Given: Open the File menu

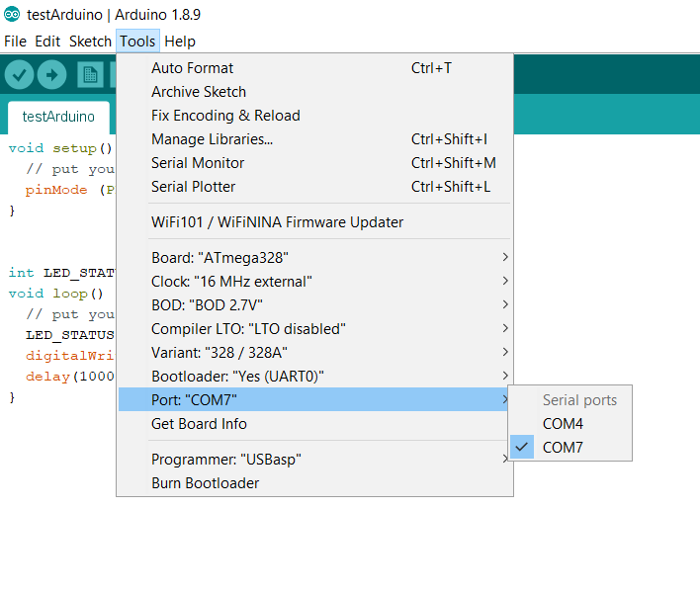Looking at the screenshot, I should (15, 42).
